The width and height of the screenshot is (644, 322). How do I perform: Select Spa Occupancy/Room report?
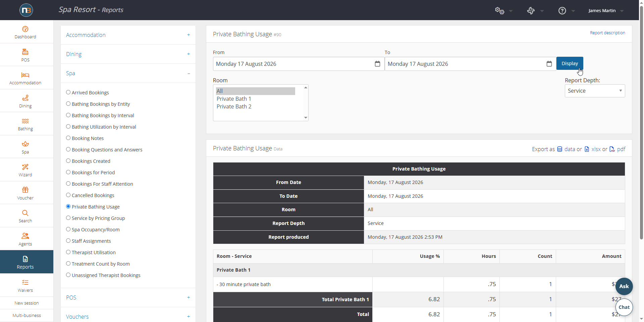point(68,229)
